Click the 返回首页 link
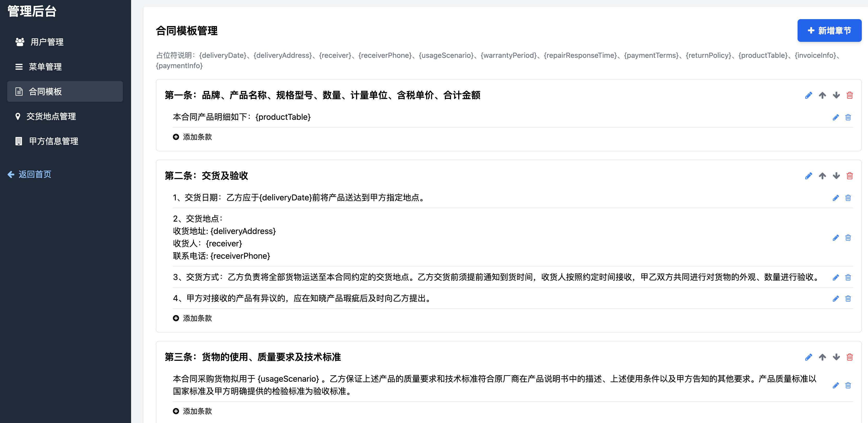Screen dimensions: 868x423 pyautogui.click(x=29, y=174)
